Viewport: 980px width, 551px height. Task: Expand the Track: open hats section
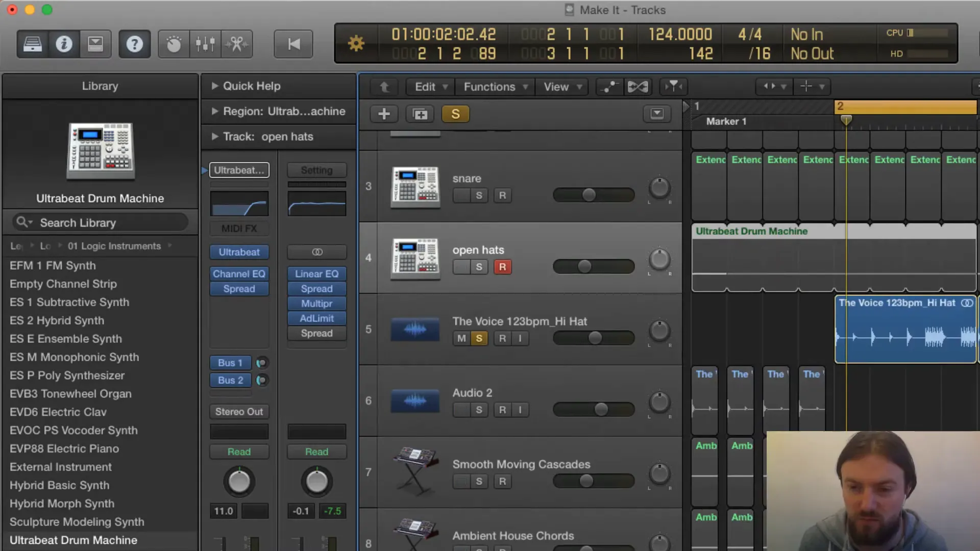click(x=215, y=137)
